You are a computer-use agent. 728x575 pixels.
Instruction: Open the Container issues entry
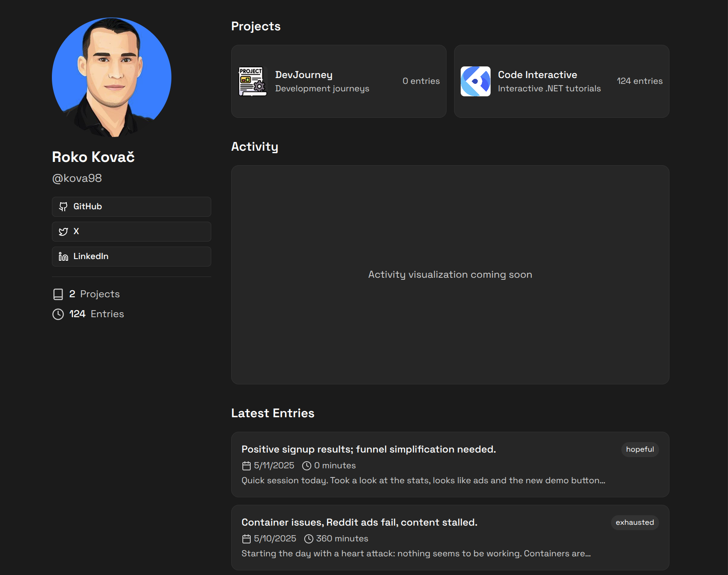(450, 538)
